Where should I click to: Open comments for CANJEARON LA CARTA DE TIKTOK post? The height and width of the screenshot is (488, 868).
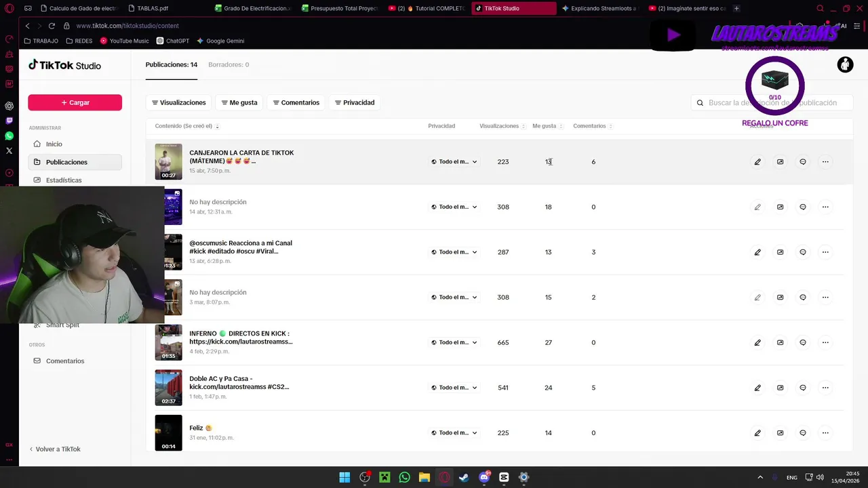(803, 162)
